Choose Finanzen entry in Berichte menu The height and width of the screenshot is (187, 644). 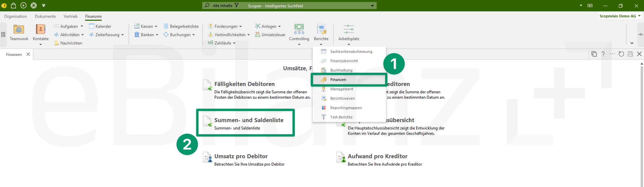349,80
